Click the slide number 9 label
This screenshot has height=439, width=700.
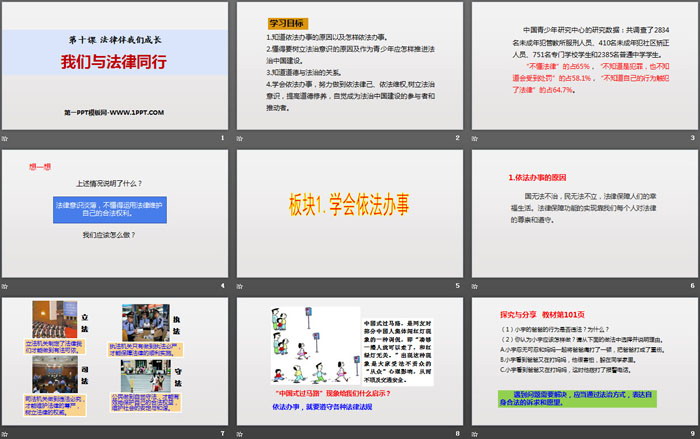pyautogui.click(x=690, y=431)
